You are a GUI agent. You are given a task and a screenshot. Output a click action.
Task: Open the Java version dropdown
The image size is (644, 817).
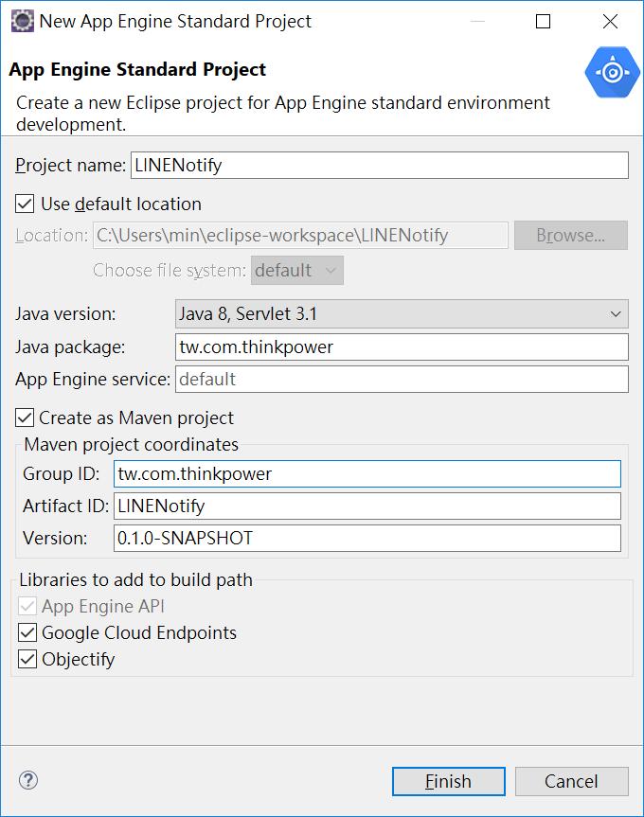coord(402,313)
